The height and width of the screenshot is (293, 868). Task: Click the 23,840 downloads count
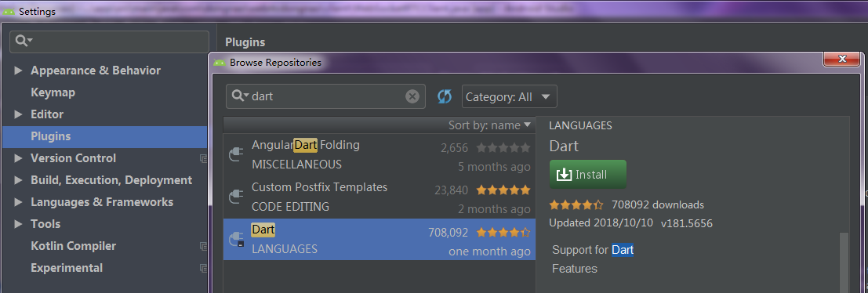click(x=451, y=190)
